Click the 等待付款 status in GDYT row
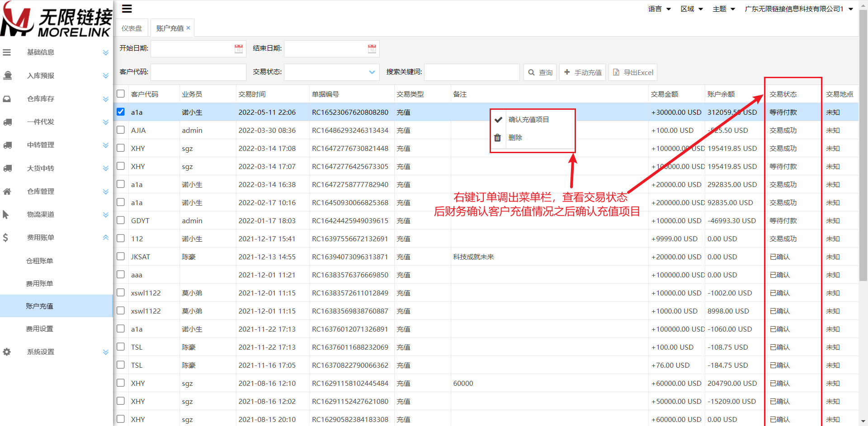Viewport: 868px width, 426px height. [x=783, y=220]
